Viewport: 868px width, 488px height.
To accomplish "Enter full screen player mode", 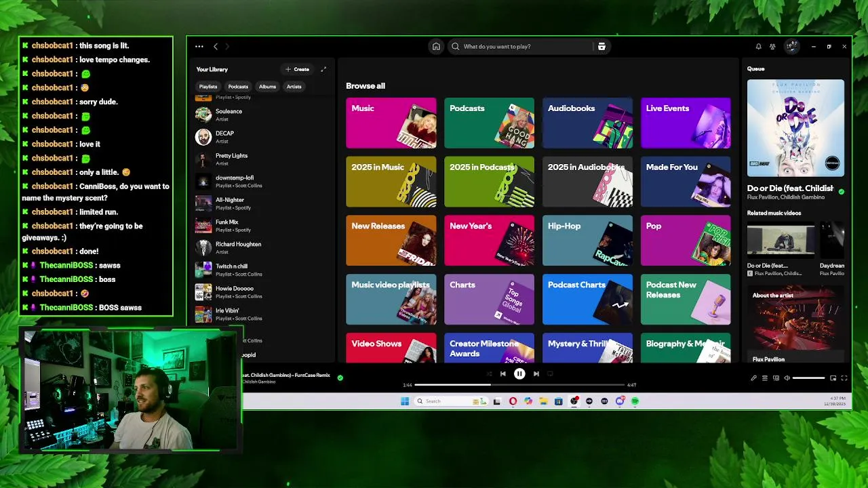I will coord(844,378).
